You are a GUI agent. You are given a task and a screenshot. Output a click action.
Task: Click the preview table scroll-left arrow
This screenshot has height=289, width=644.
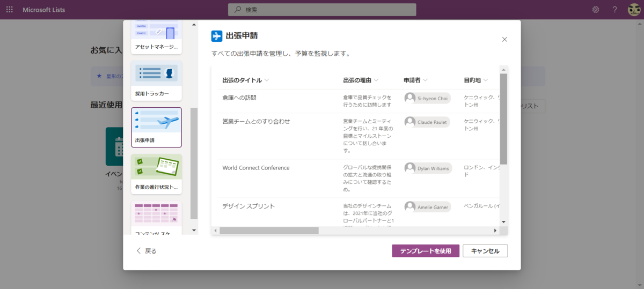click(215, 231)
